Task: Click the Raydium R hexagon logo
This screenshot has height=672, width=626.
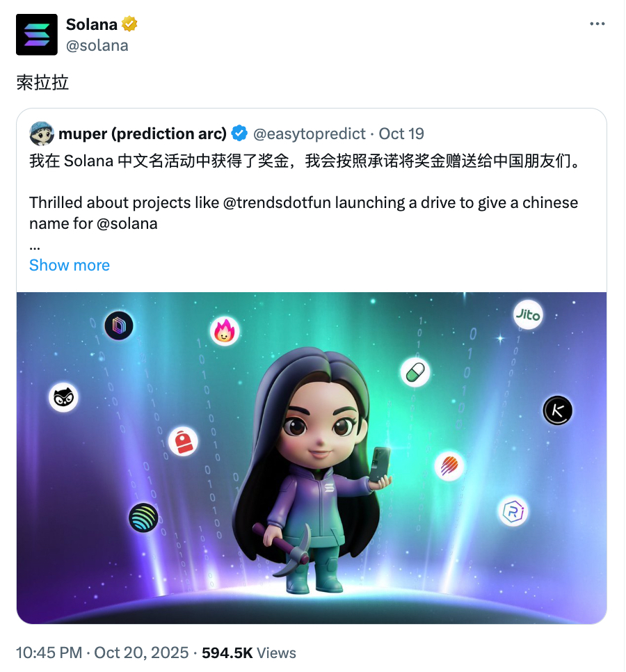Action: point(513,511)
